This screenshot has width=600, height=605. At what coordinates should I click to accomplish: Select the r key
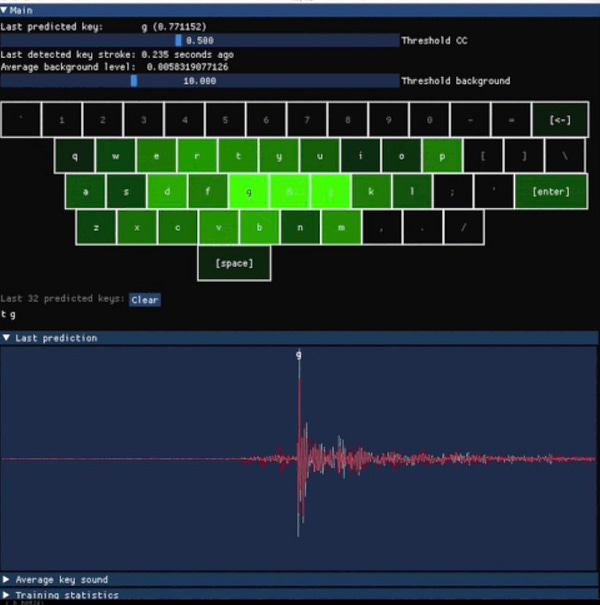click(x=197, y=155)
